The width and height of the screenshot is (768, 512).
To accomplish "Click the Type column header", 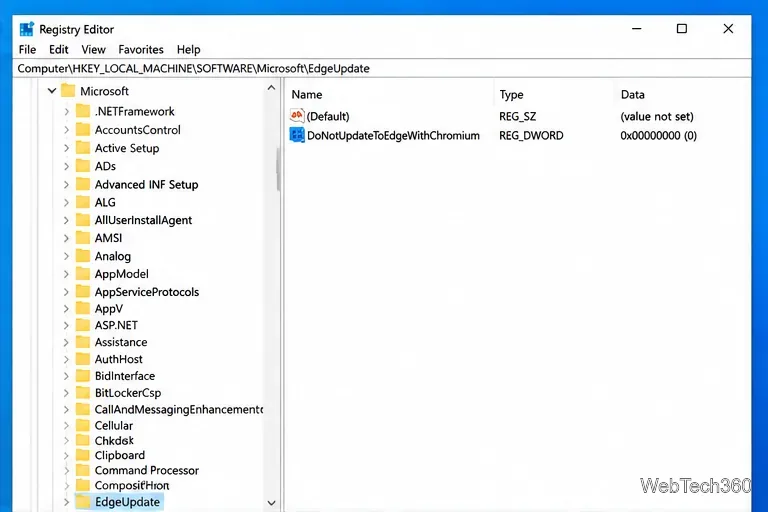I will (x=511, y=95).
